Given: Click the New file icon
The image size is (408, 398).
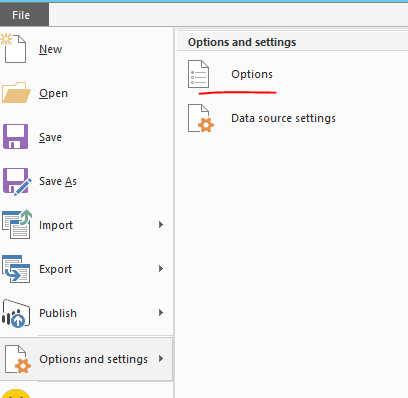Looking at the screenshot, I should pos(14,49).
